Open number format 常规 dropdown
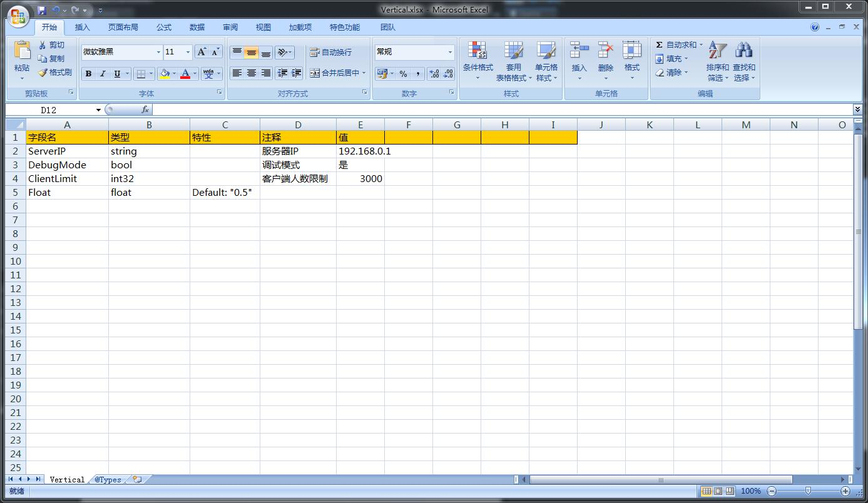Viewport: 868px width, 503px height. 450,52
